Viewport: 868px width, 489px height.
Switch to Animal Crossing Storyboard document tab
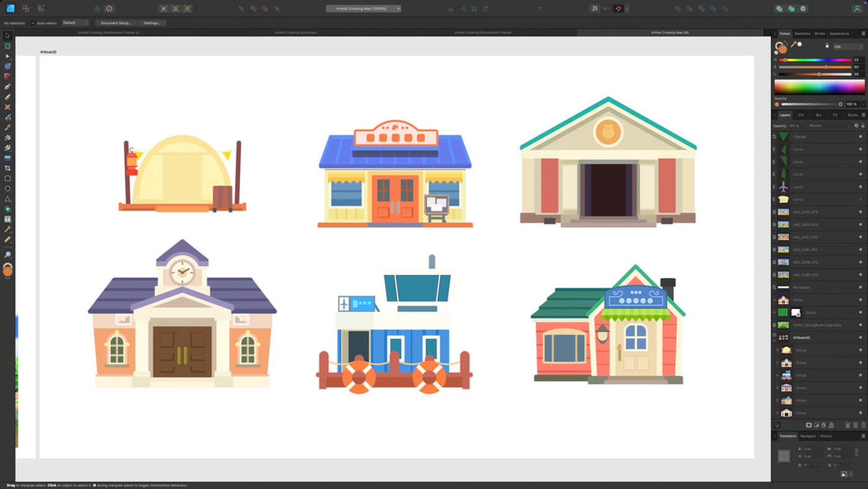(296, 32)
